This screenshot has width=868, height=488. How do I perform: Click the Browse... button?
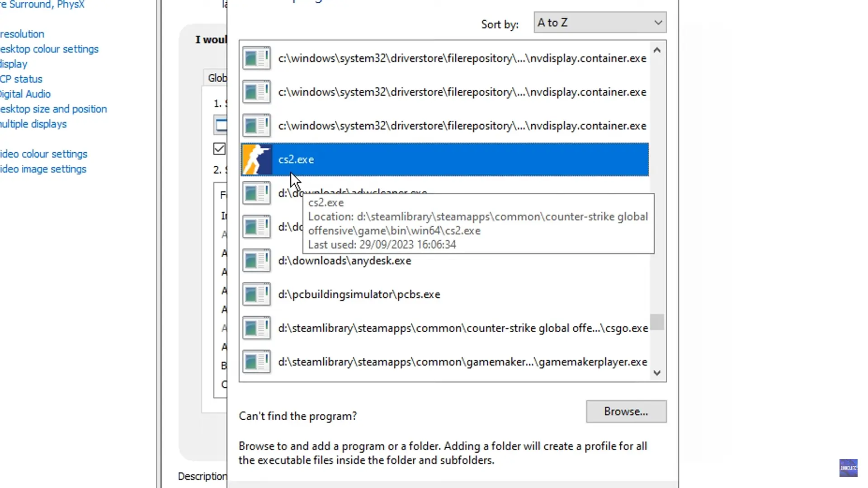(x=626, y=412)
